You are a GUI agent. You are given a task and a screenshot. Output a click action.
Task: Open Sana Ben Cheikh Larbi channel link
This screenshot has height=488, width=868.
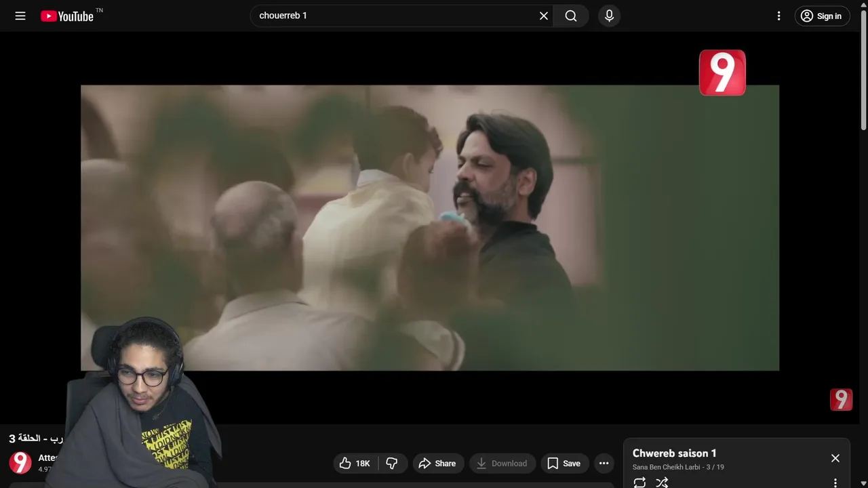(x=666, y=467)
